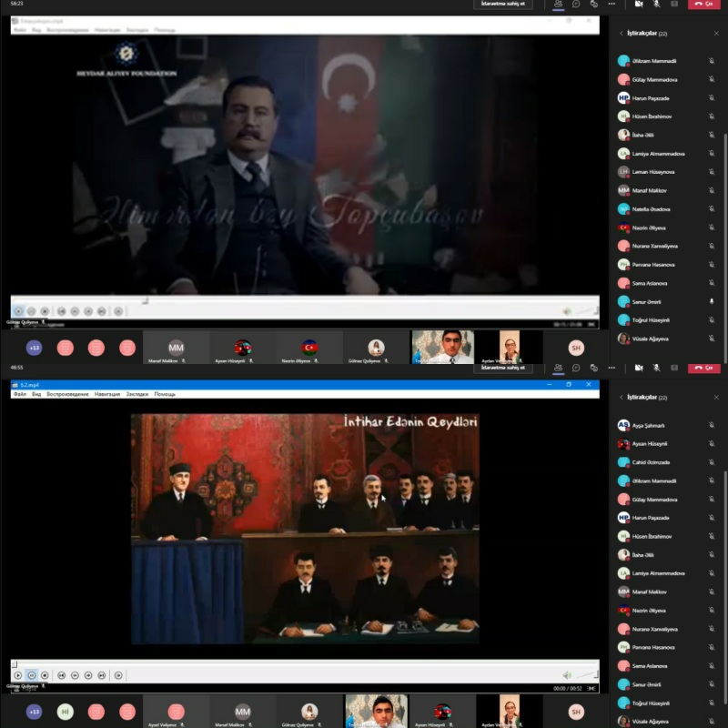Open chat icon in the 56:23 meeting toolbar

click(576, 4)
